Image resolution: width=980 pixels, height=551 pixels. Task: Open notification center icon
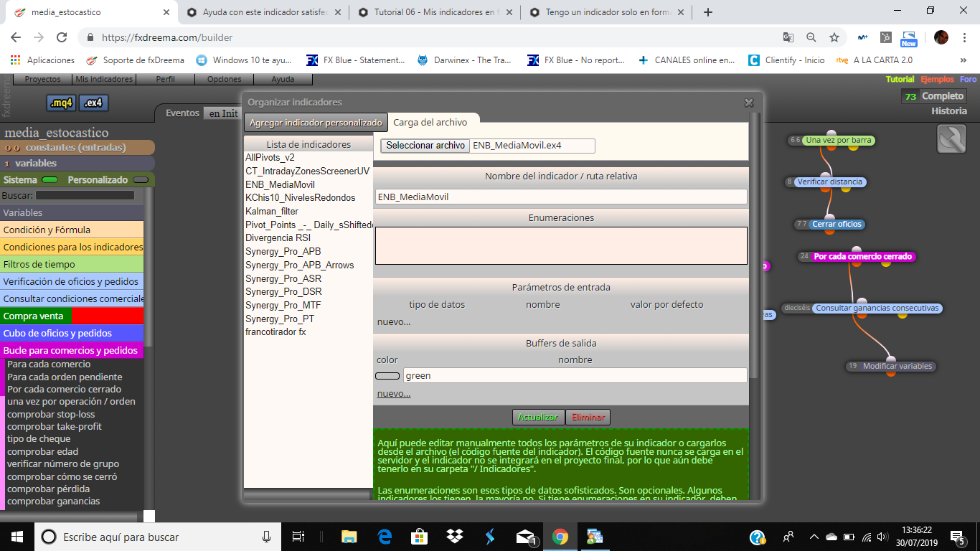point(957,537)
